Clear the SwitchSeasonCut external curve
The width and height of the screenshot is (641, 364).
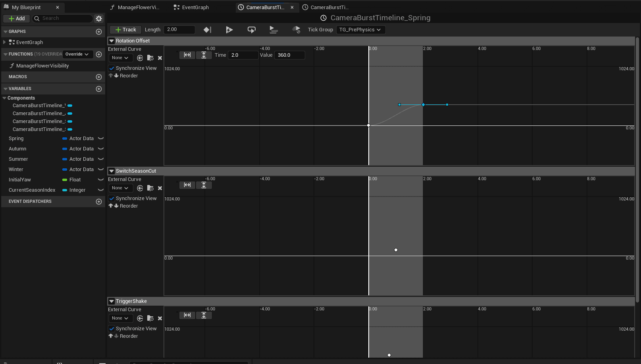[x=160, y=188]
